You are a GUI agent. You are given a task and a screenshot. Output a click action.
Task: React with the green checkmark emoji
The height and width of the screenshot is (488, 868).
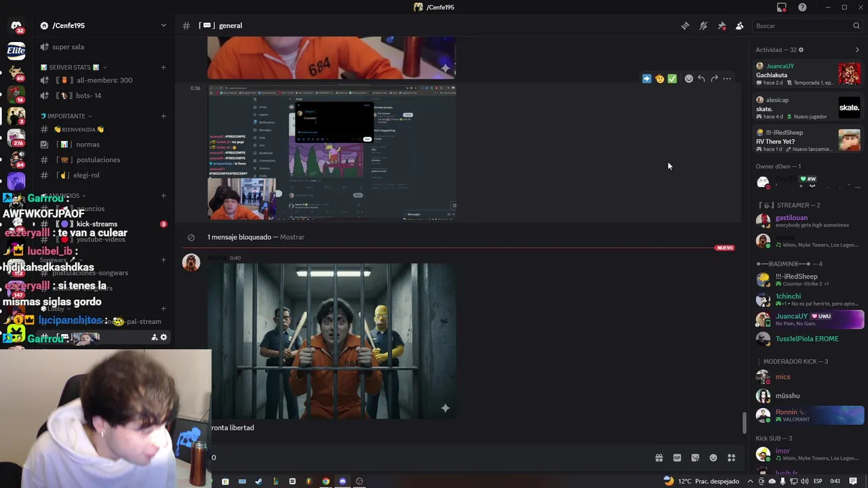[672, 79]
